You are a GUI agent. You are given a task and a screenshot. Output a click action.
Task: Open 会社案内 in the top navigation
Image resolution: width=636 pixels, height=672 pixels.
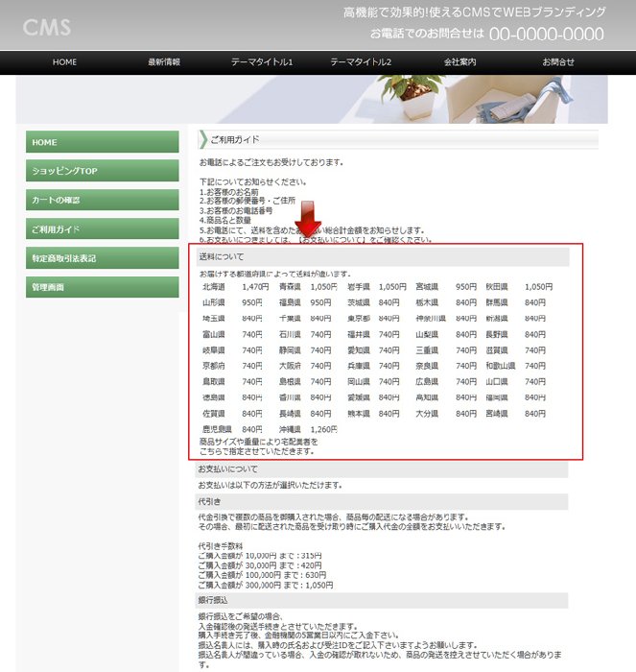tap(459, 62)
